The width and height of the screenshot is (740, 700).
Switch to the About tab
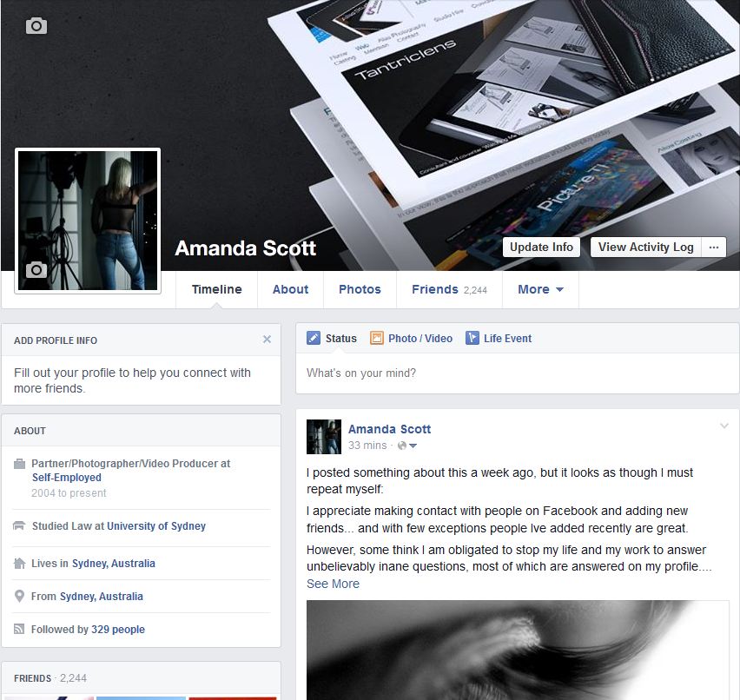click(290, 290)
